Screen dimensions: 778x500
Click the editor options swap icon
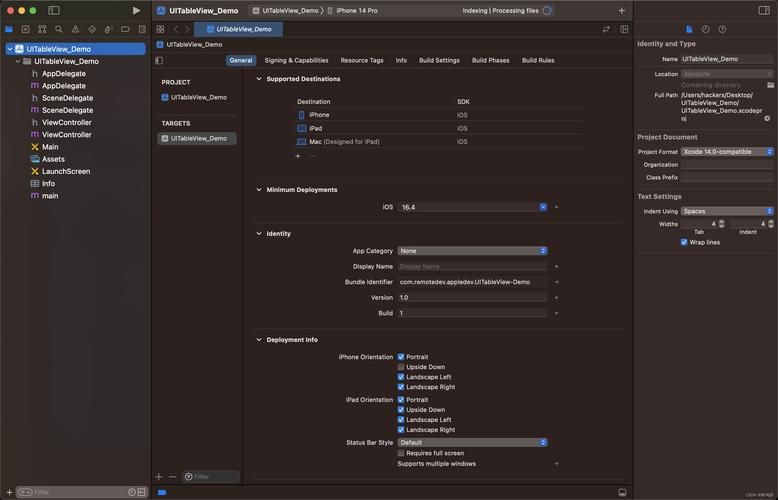(606, 29)
